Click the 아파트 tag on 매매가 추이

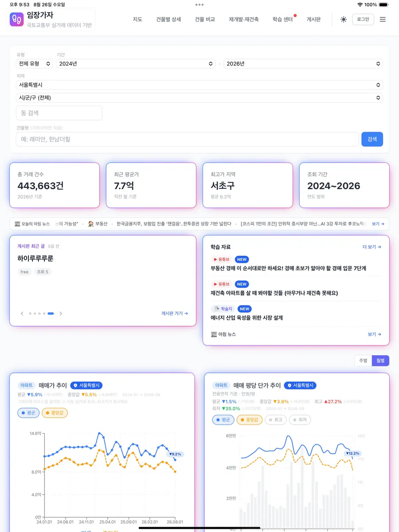[26, 386]
